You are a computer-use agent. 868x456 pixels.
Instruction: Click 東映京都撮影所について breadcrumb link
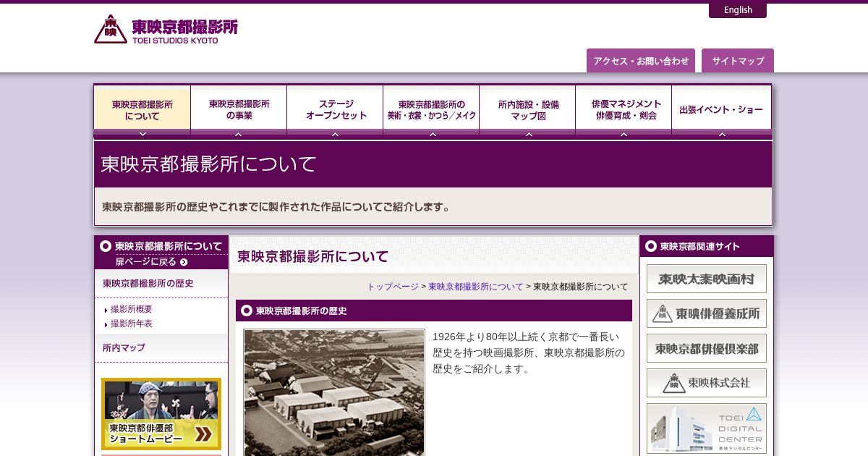(x=476, y=287)
